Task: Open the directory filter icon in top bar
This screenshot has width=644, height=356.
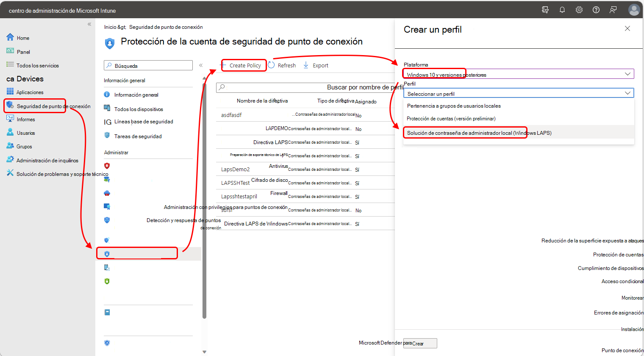Action: [x=545, y=10]
